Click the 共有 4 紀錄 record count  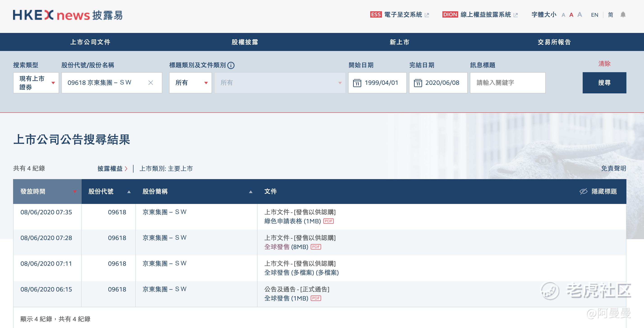point(29,168)
